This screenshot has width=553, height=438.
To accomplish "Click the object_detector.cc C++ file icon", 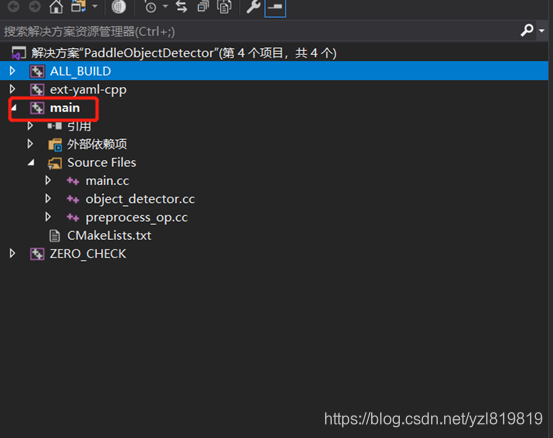I will pyautogui.click(x=73, y=200).
